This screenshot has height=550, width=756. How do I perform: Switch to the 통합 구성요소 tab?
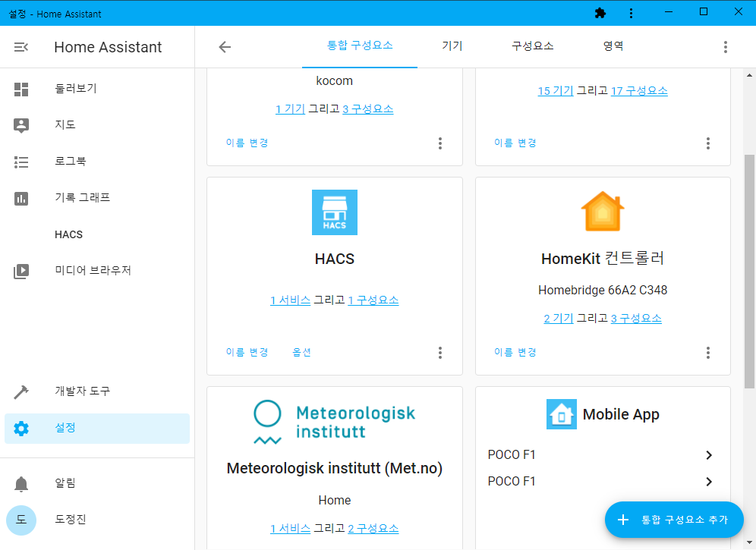click(x=360, y=46)
